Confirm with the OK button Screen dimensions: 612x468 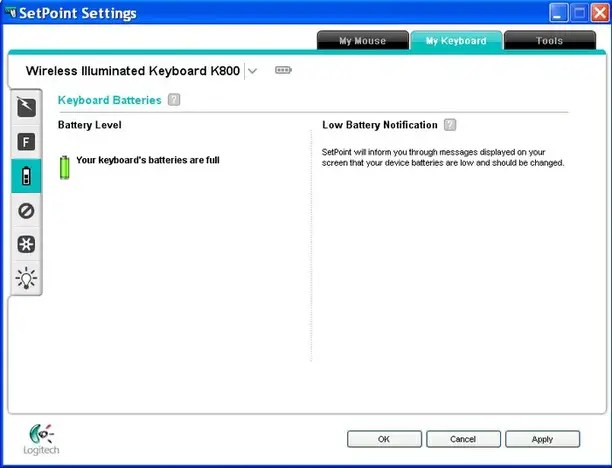coord(384,439)
